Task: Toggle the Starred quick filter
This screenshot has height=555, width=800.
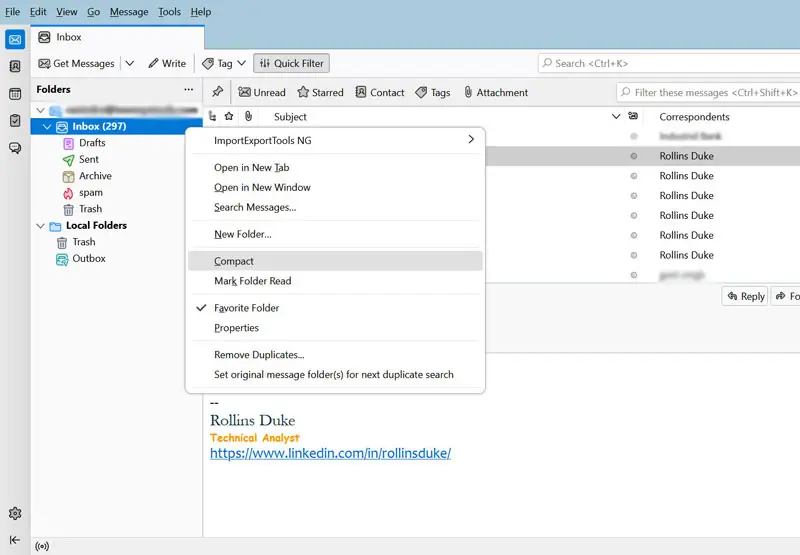Action: (320, 92)
